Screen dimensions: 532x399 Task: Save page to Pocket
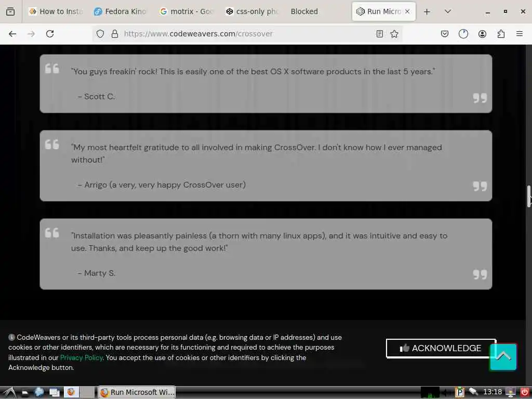click(445, 34)
